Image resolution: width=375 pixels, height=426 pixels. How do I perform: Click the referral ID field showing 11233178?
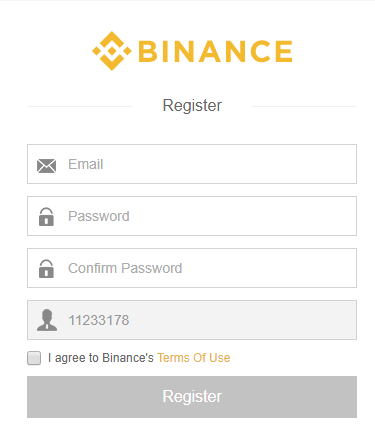192,320
